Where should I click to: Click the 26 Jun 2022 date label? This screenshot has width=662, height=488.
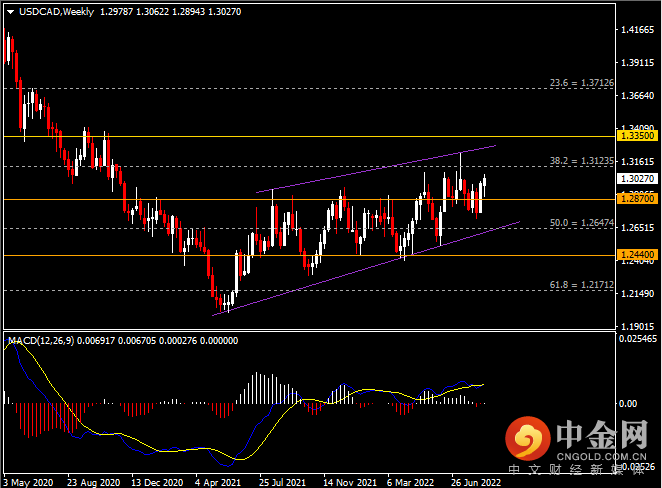tap(477, 480)
